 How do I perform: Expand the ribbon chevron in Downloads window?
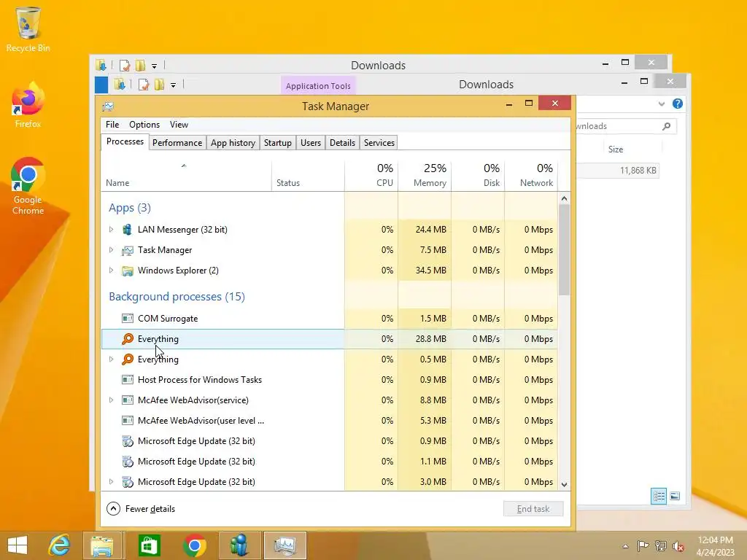(x=661, y=104)
